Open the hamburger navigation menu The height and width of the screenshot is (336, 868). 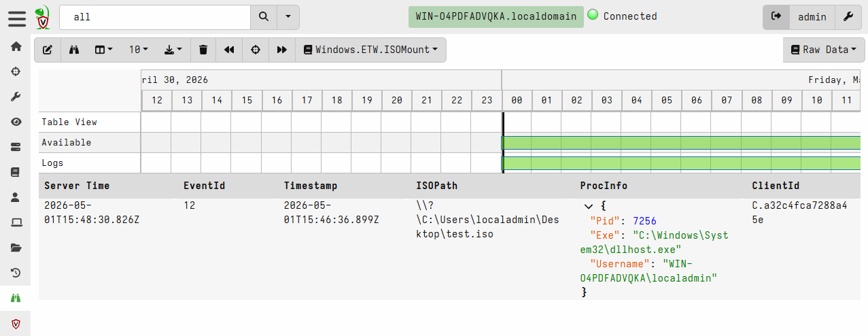pyautogui.click(x=16, y=17)
